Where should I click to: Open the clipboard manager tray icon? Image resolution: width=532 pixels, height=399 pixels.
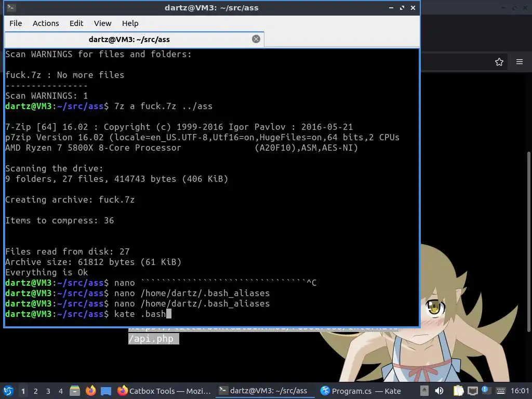click(458, 391)
